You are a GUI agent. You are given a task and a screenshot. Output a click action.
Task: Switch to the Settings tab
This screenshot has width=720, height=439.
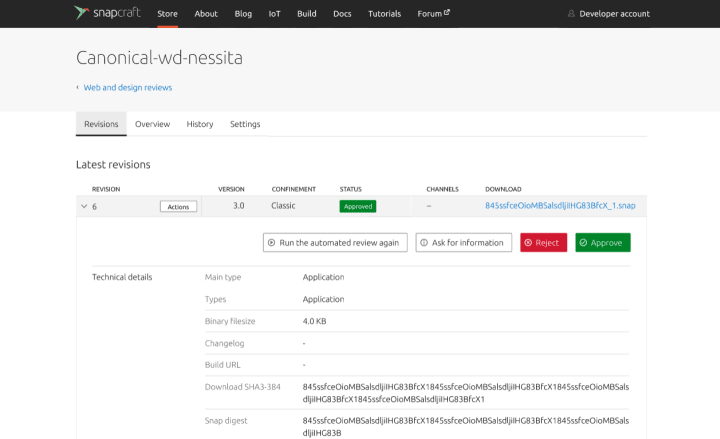[x=245, y=124]
